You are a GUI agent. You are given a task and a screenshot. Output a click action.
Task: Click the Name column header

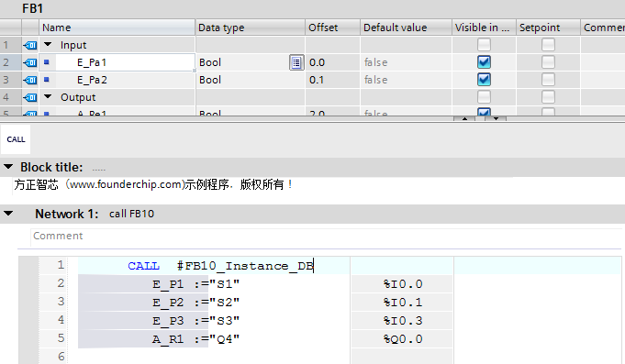coord(117,28)
